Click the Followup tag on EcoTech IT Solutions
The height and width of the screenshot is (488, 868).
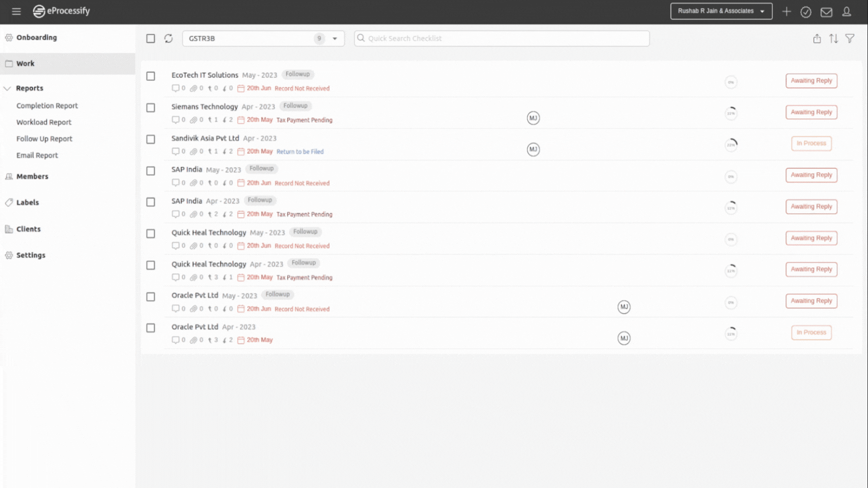point(297,74)
